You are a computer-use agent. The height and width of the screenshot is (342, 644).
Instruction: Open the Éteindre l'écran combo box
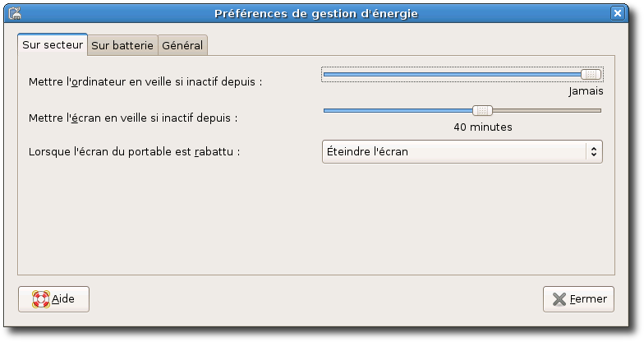click(452, 151)
